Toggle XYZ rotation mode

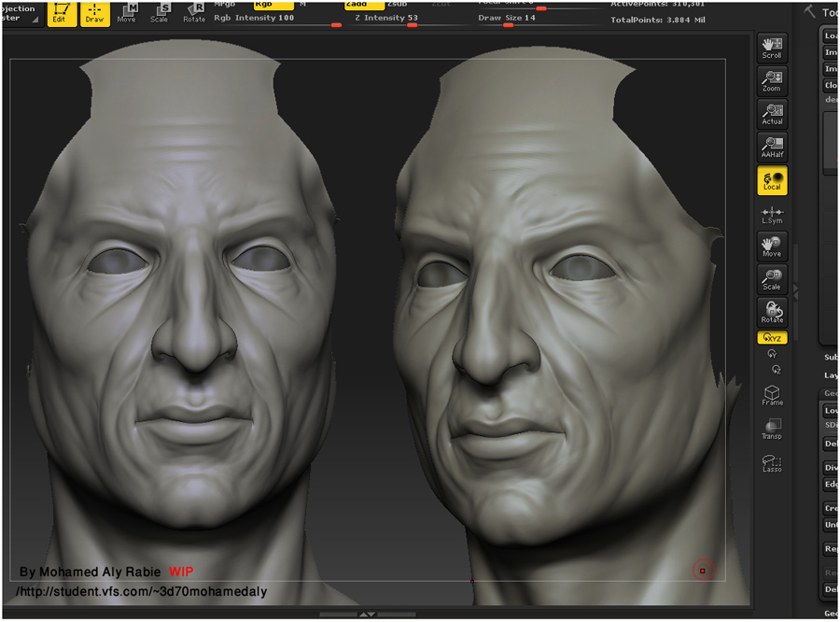(x=772, y=337)
